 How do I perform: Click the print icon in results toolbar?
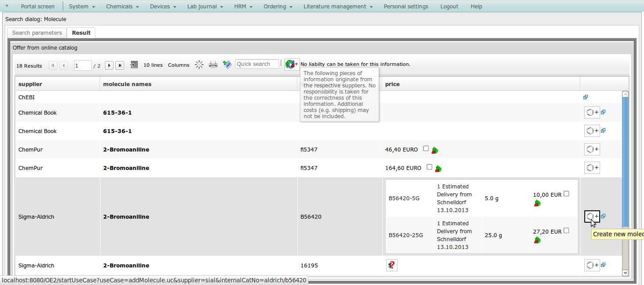pos(213,65)
